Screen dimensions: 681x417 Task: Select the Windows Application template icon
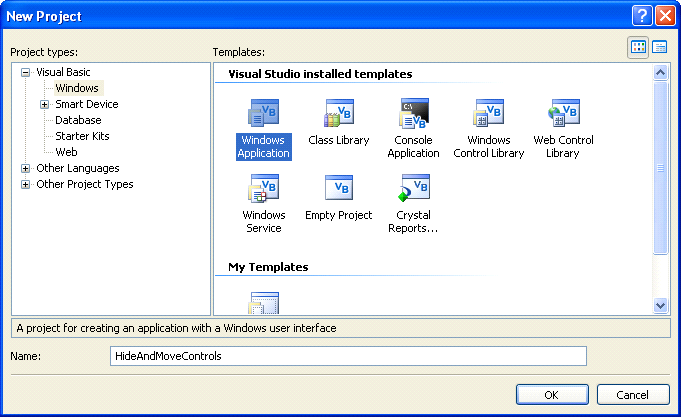pos(263,113)
